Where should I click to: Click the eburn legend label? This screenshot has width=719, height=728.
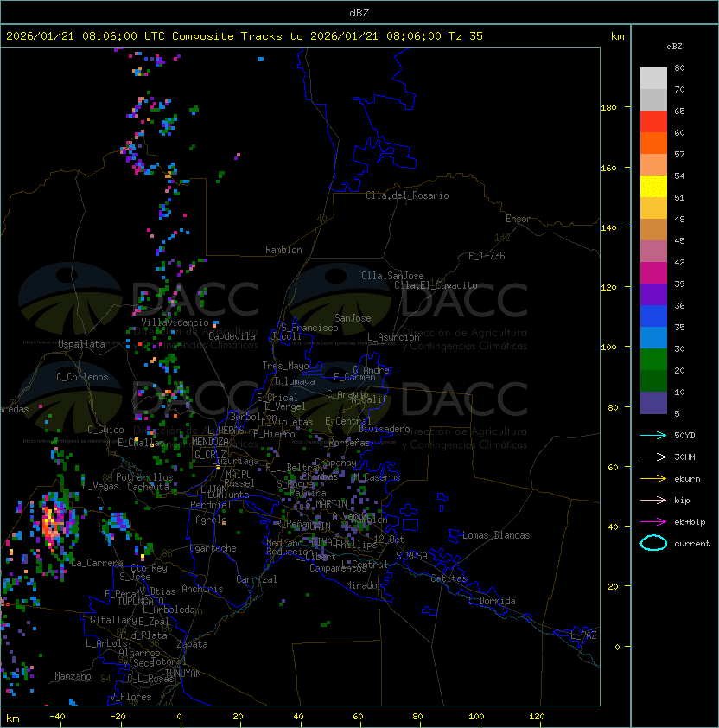pos(687,479)
